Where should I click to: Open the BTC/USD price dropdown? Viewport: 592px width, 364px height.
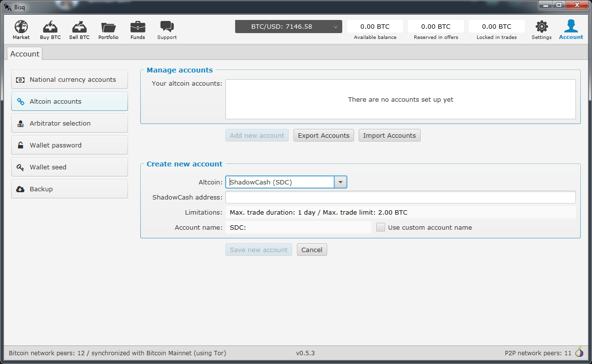click(289, 27)
